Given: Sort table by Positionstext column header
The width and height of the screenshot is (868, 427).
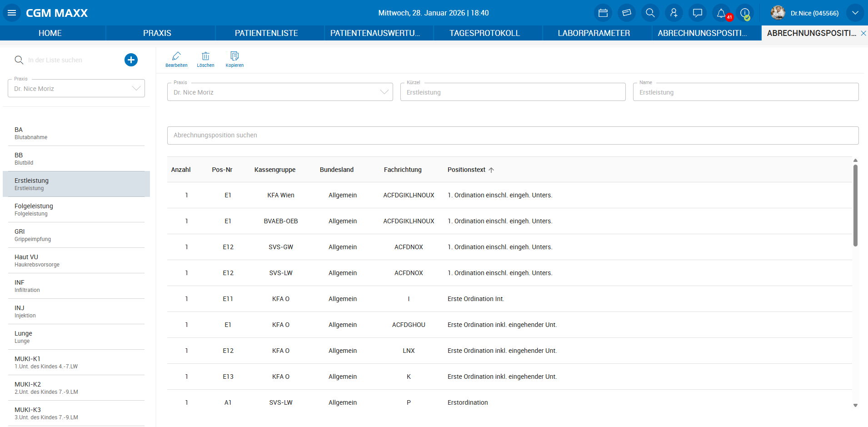Looking at the screenshot, I should [467, 170].
